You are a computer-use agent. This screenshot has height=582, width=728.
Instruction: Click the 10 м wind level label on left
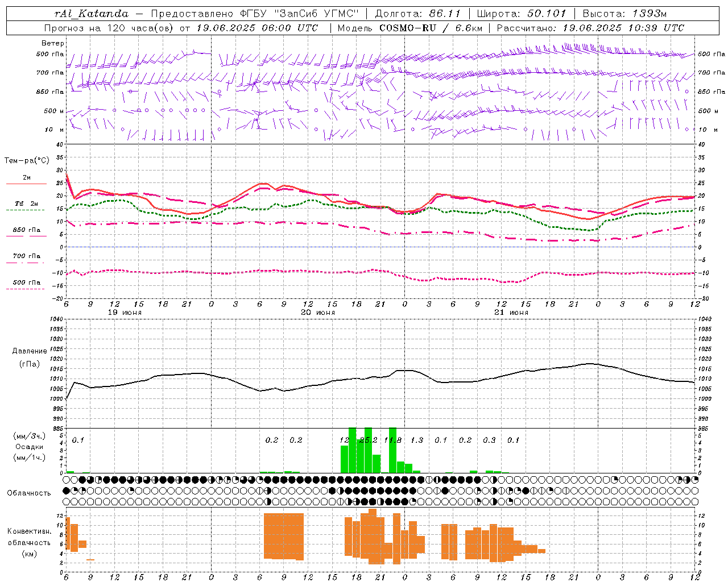tap(54, 130)
